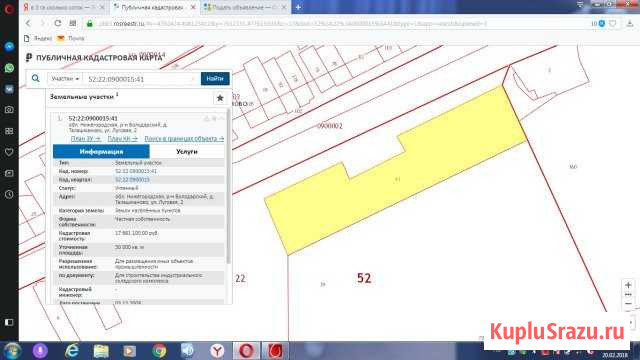Open the План ЗУ link

(86, 139)
